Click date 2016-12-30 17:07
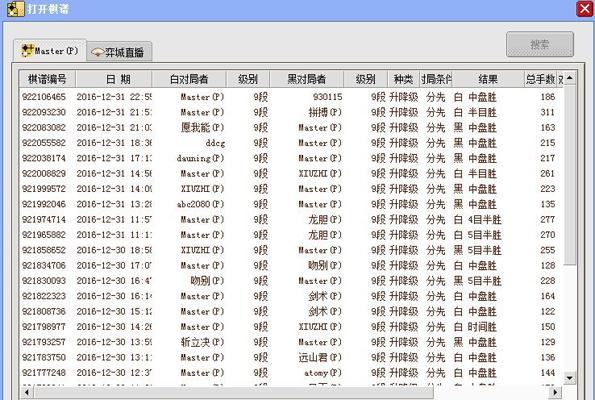This screenshot has height=400, width=595. (x=114, y=266)
